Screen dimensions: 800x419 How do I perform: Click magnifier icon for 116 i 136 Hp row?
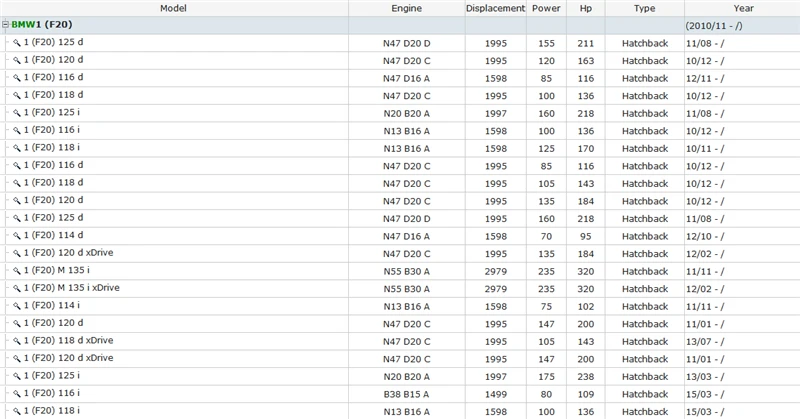[x=17, y=130]
